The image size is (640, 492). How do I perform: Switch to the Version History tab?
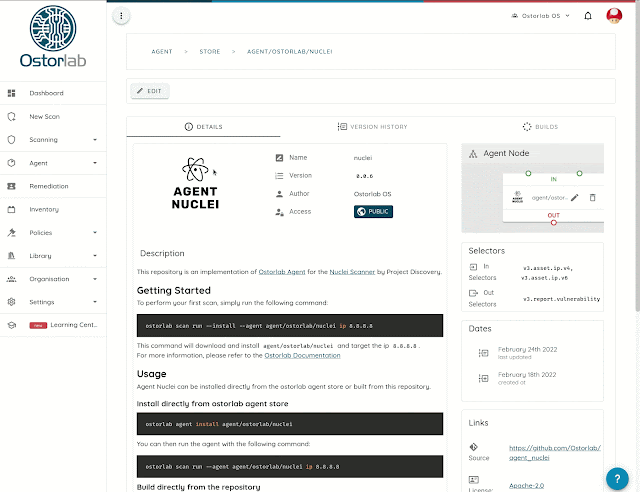point(372,127)
